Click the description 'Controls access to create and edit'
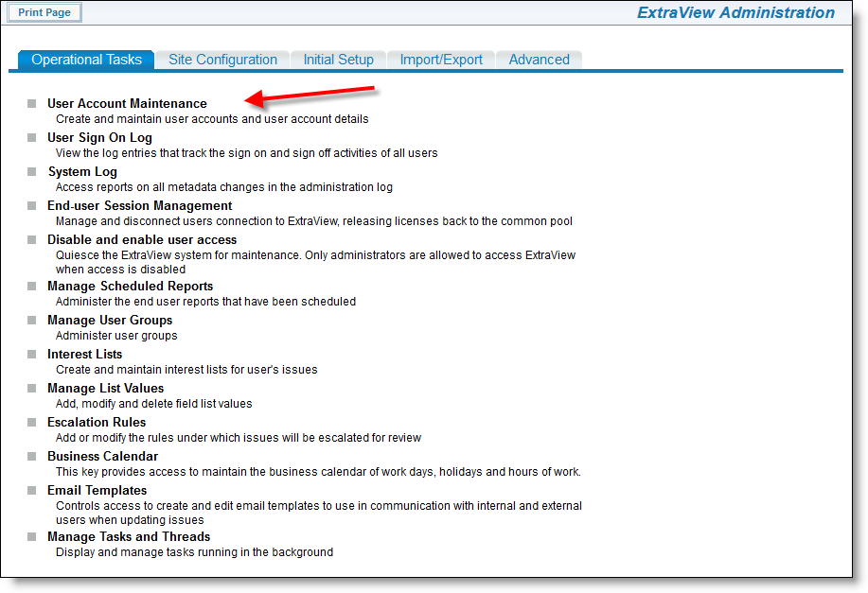The width and height of the screenshot is (868, 593). [319, 513]
